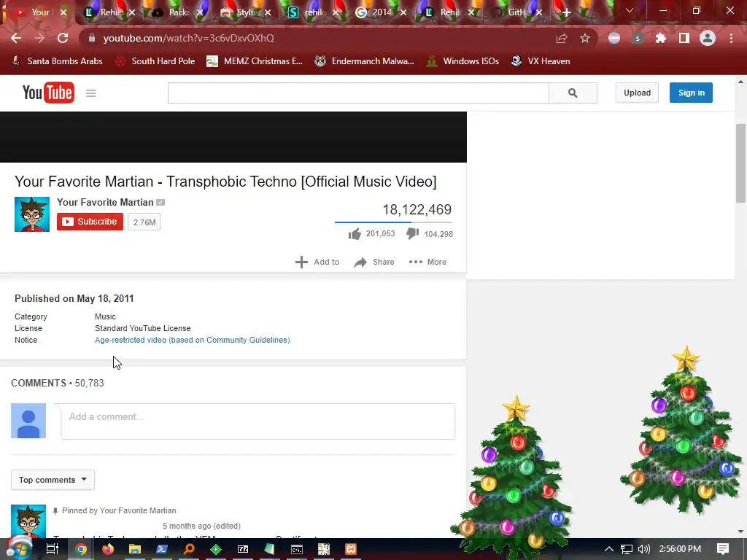Screen dimensions: 747x560
Task: Open the Windows Start button
Action: 18,549
